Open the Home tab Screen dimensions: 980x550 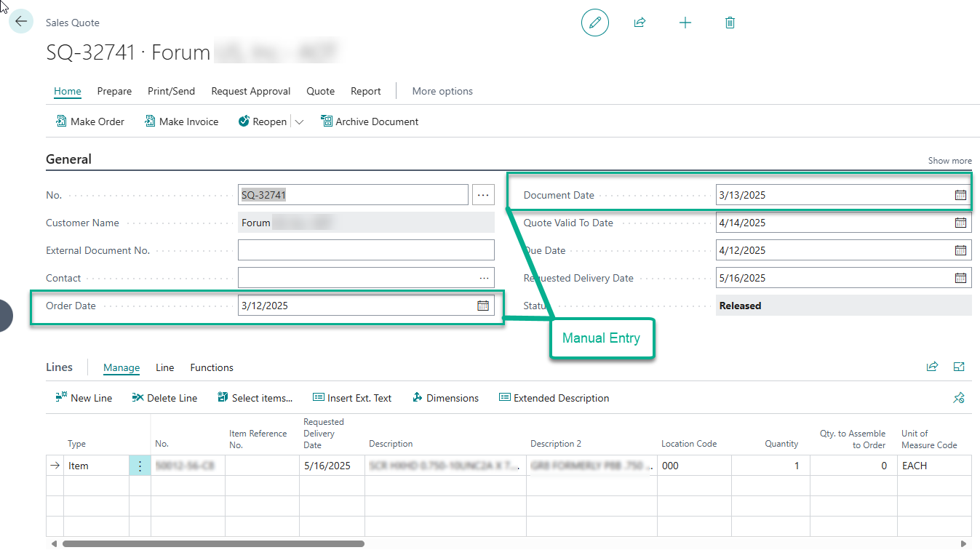pos(68,91)
